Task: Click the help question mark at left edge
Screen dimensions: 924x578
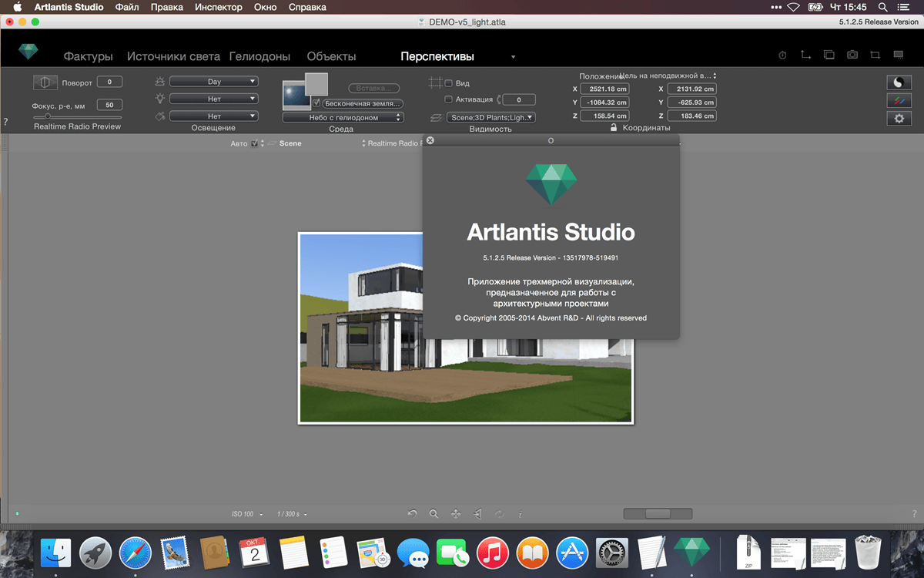Action: tap(5, 122)
